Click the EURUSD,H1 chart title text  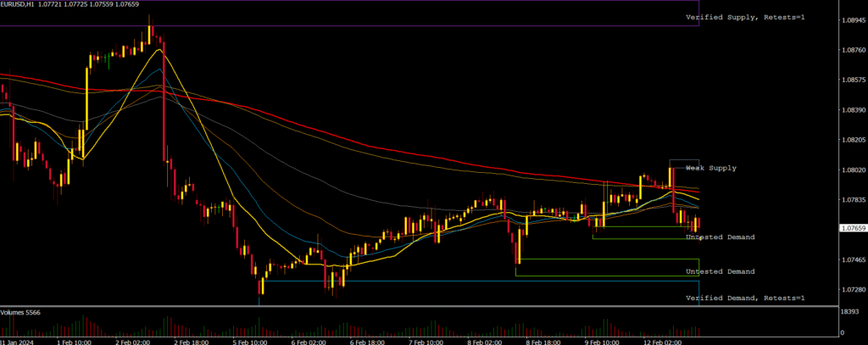click(x=24, y=4)
